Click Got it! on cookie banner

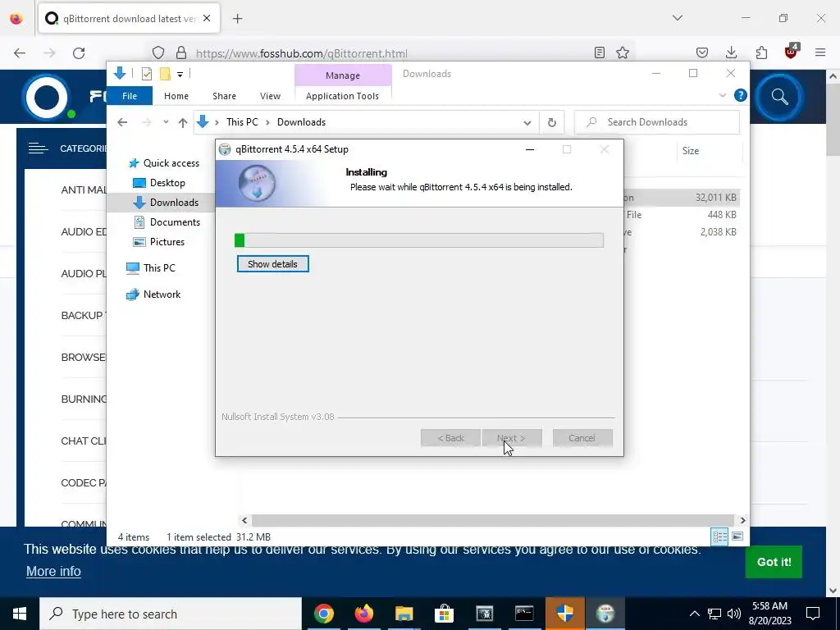tap(774, 562)
